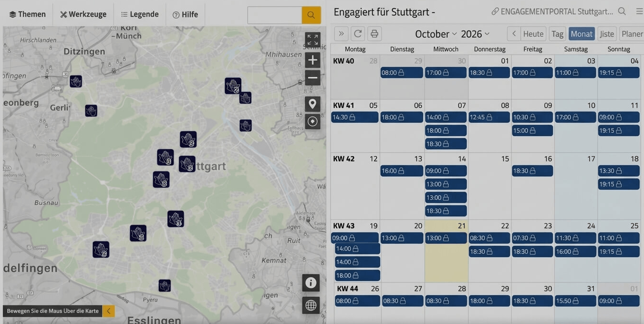Collapse the calendar sidebar with double chevron
This screenshot has width=644, height=324.
point(341,34)
